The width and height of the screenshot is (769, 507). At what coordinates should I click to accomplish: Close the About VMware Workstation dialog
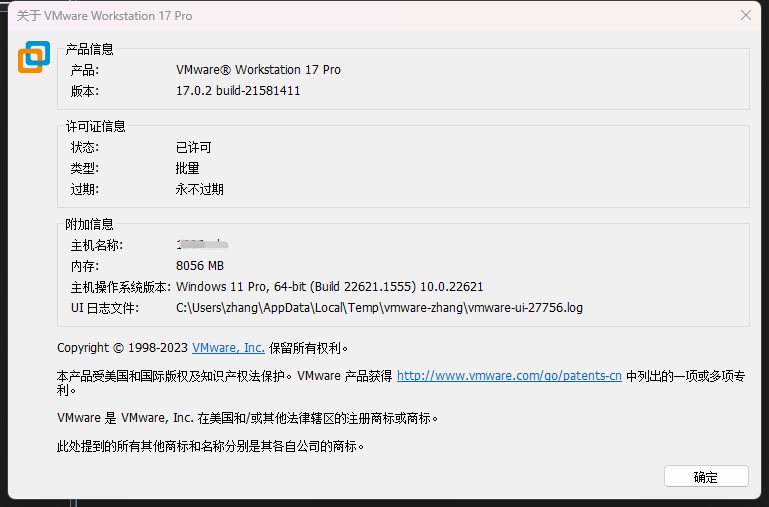click(745, 15)
